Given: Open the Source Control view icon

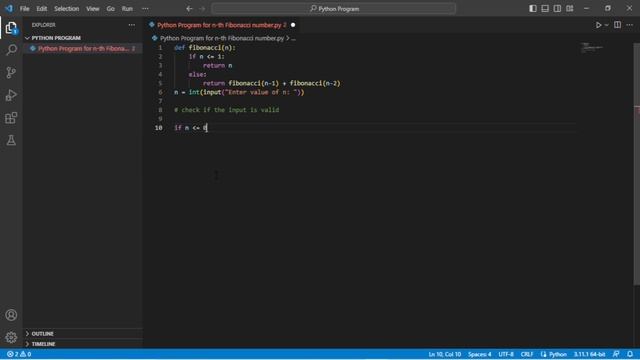Looking at the screenshot, I should pyautogui.click(x=11, y=73).
